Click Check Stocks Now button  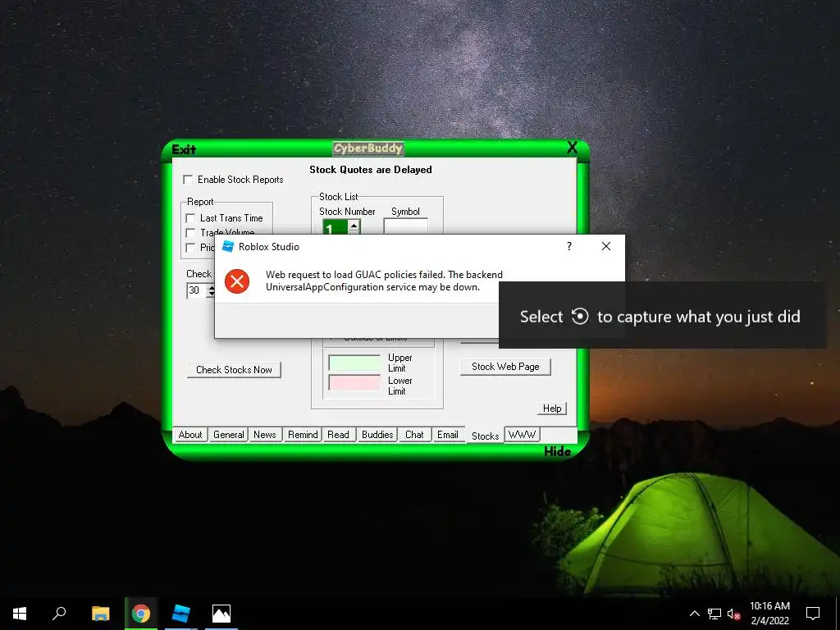[234, 370]
